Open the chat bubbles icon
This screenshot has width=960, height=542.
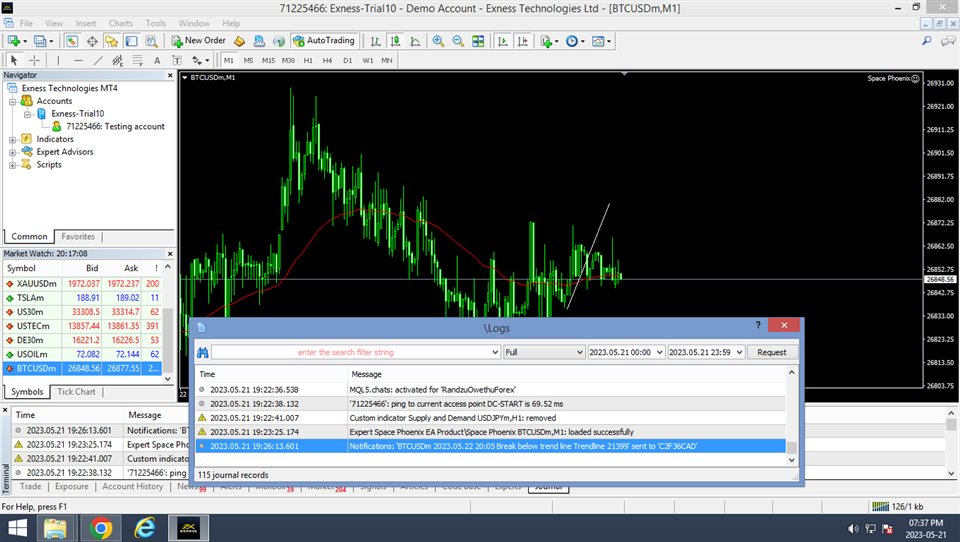tap(948, 41)
